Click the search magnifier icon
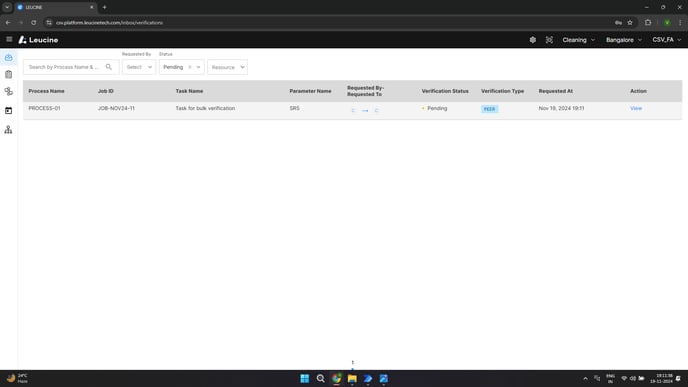 click(x=109, y=67)
